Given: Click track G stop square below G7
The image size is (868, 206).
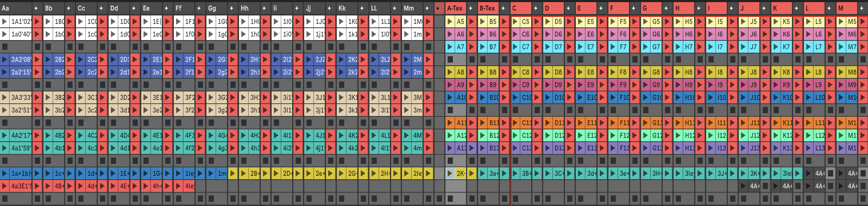Looking at the screenshot, I should coord(646,60).
